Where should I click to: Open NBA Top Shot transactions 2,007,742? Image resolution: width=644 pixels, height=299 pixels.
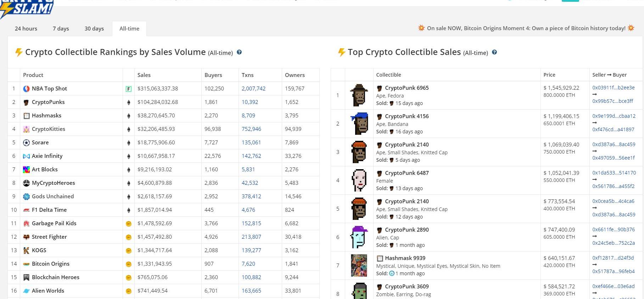(x=253, y=89)
